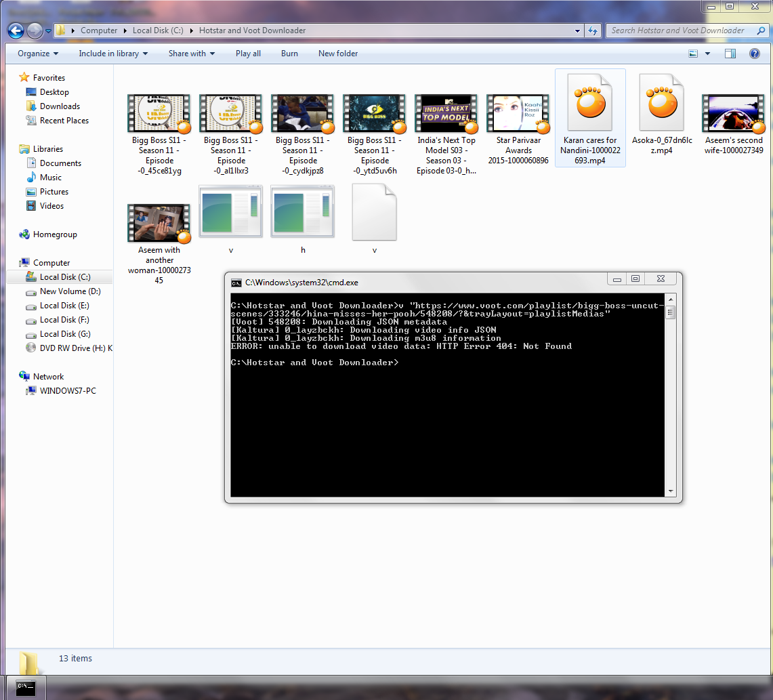Go forward using the Explorer Forward arrow
This screenshot has height=700, width=773.
tap(35, 30)
